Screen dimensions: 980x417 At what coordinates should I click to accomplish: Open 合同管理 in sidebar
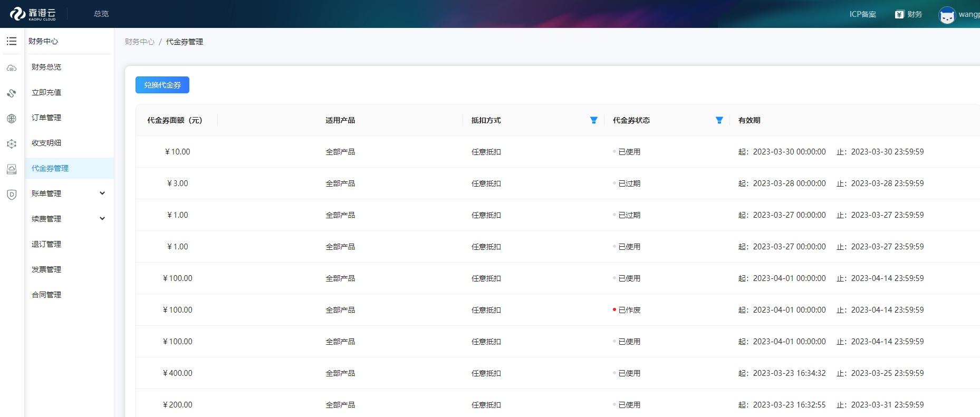pos(46,295)
